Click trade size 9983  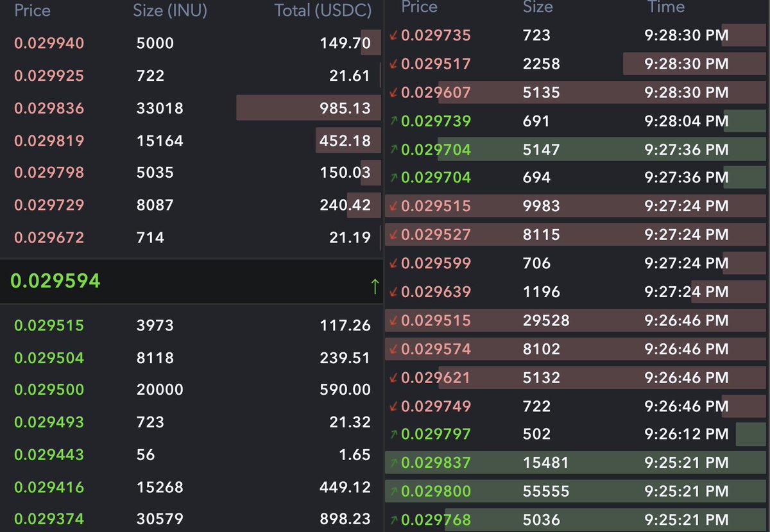click(542, 207)
